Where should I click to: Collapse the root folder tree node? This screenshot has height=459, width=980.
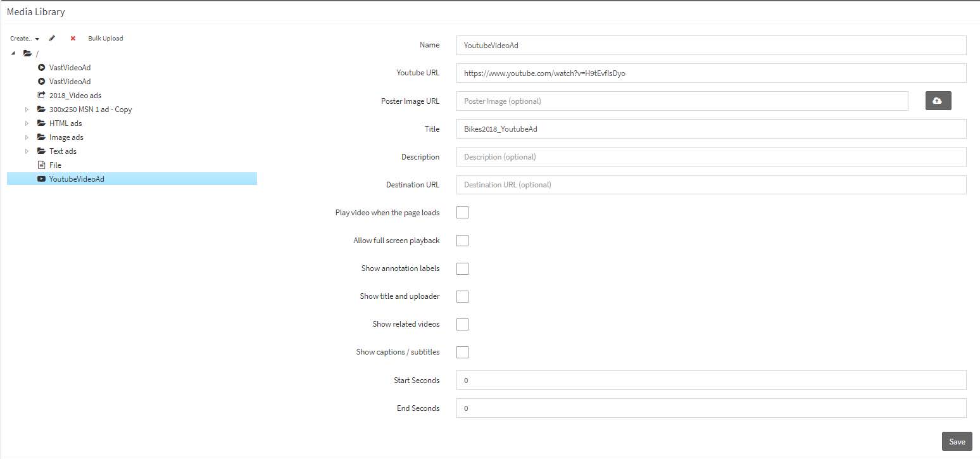click(13, 53)
